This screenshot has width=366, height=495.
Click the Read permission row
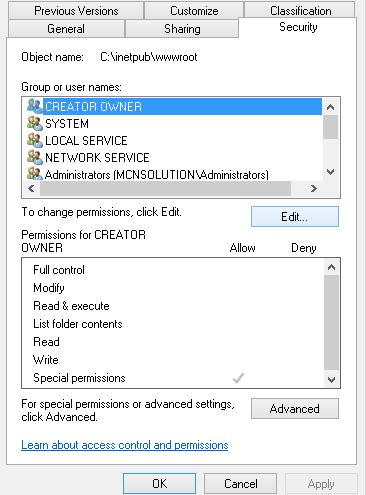[173, 342]
